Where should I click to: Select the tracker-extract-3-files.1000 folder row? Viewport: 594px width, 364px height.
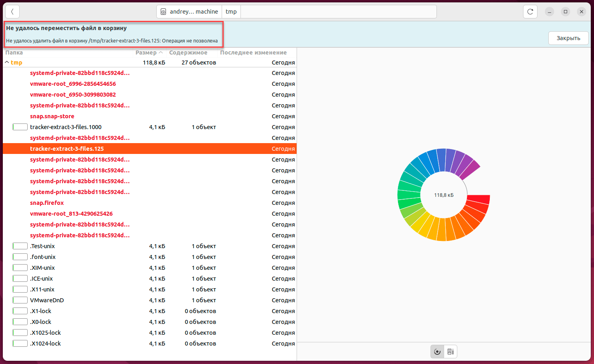coord(66,127)
